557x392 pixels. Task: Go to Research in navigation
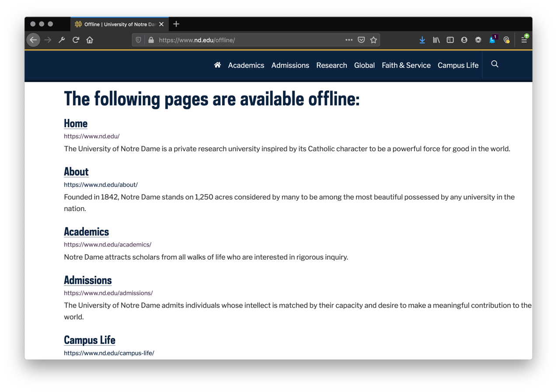(332, 65)
